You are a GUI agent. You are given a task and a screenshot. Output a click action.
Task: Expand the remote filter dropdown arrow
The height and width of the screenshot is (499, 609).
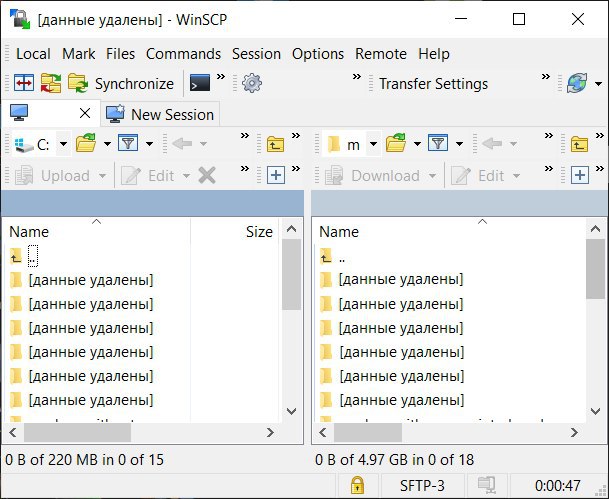[459, 144]
